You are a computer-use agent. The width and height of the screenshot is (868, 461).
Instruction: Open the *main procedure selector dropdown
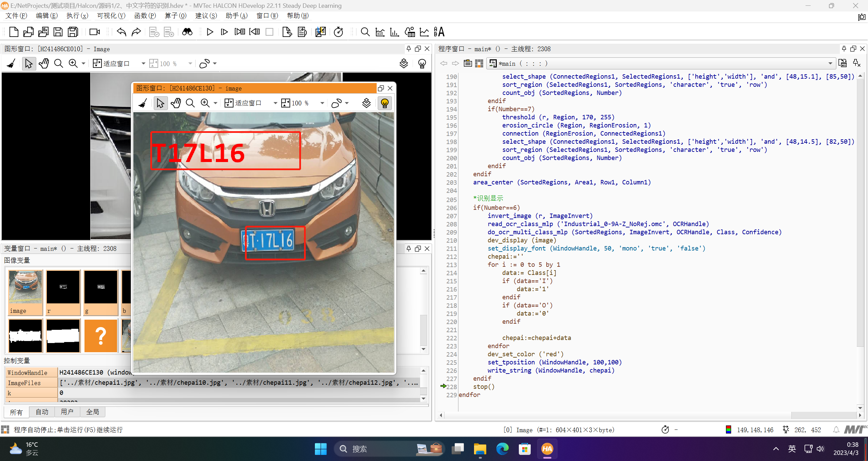[831, 63]
